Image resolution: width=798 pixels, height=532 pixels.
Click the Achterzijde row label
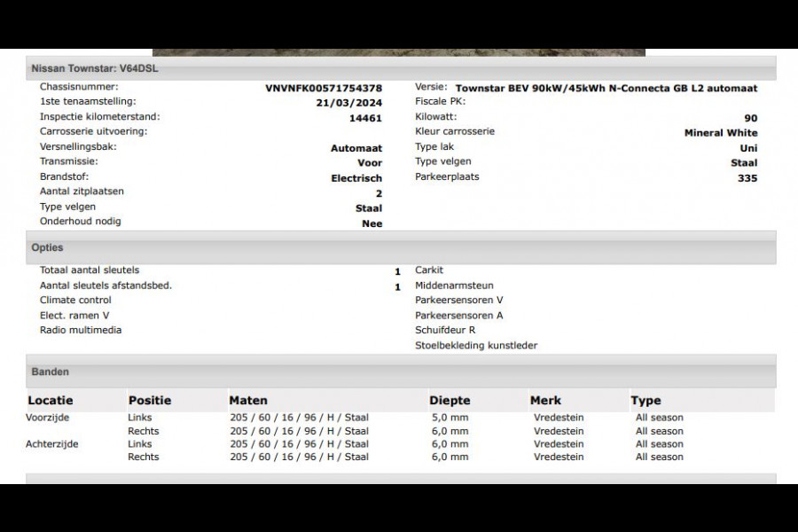pos(51,444)
